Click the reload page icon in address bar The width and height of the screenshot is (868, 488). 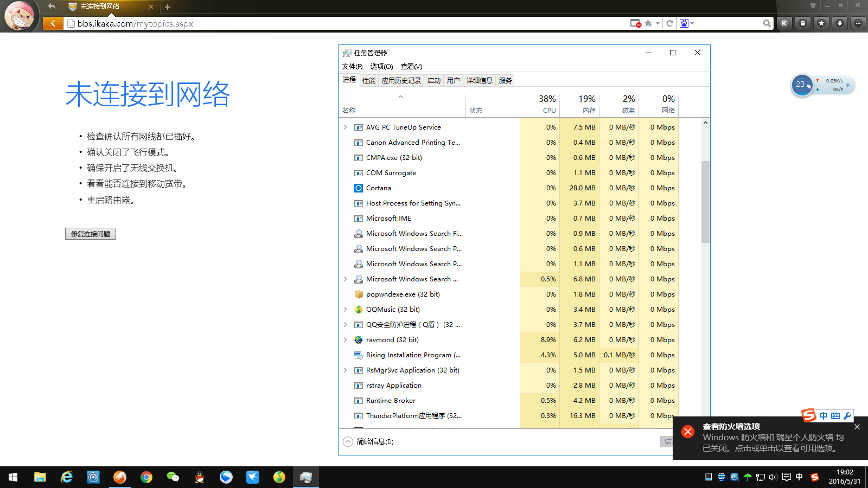pos(670,23)
